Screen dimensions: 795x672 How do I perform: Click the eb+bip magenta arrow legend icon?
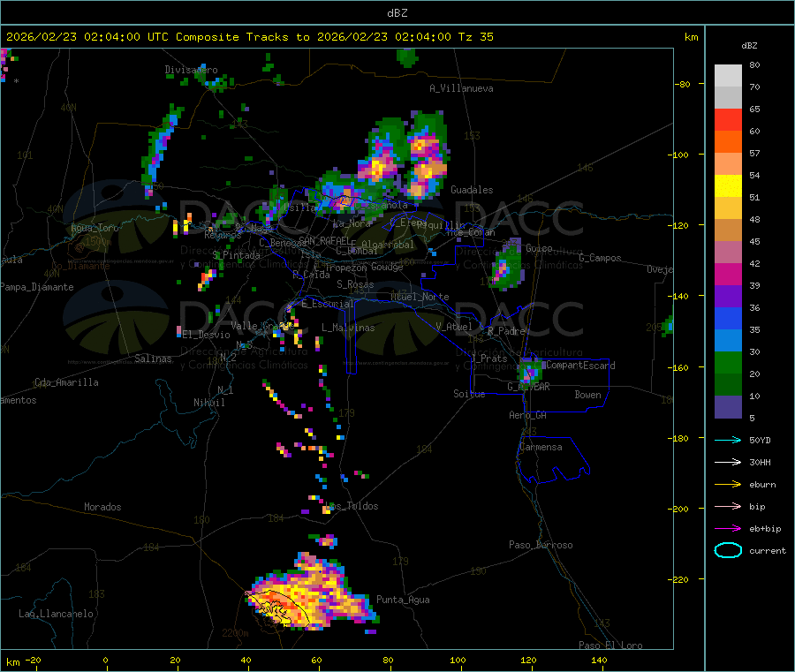point(728,529)
